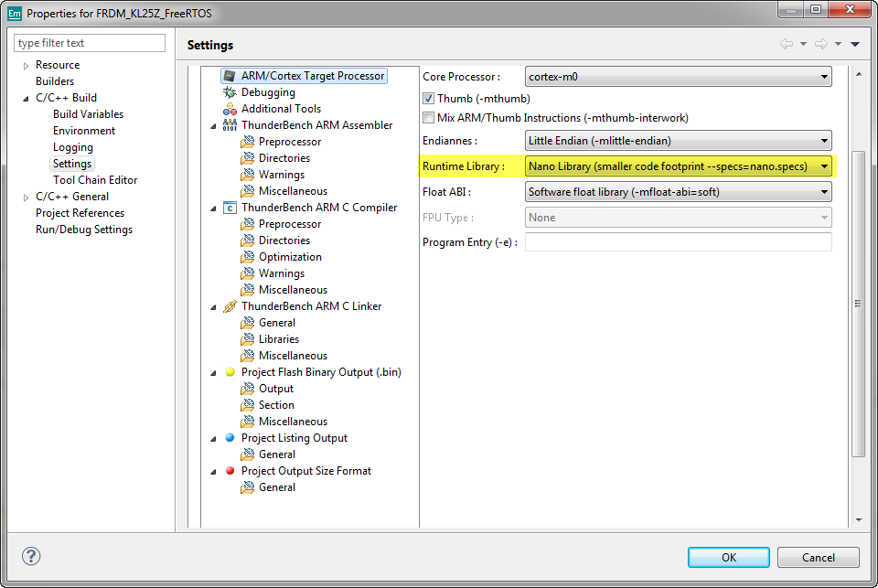
Task: Click the back navigation arrow icon
Action: click(786, 44)
